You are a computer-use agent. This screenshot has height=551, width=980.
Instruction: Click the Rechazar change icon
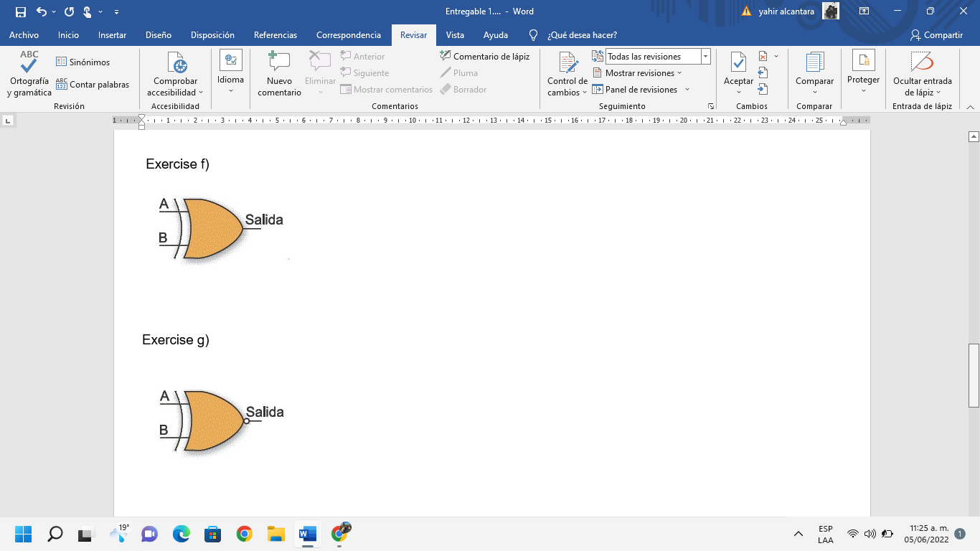pyautogui.click(x=763, y=56)
